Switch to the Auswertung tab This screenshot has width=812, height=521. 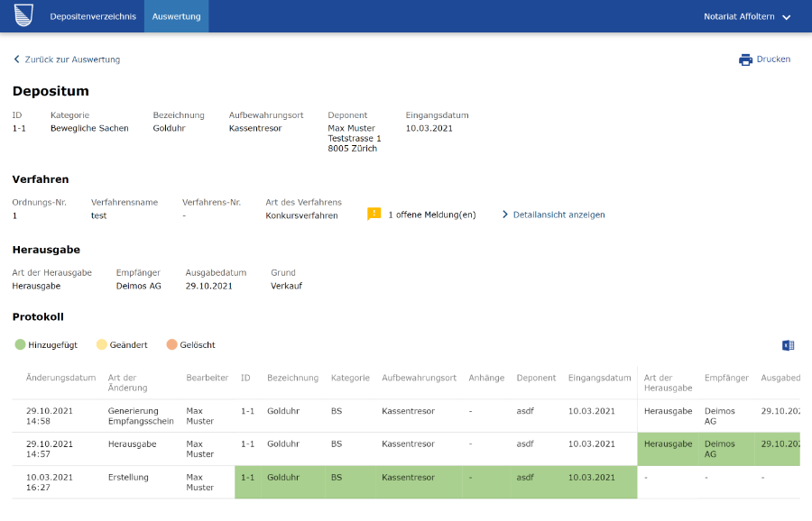tap(176, 16)
